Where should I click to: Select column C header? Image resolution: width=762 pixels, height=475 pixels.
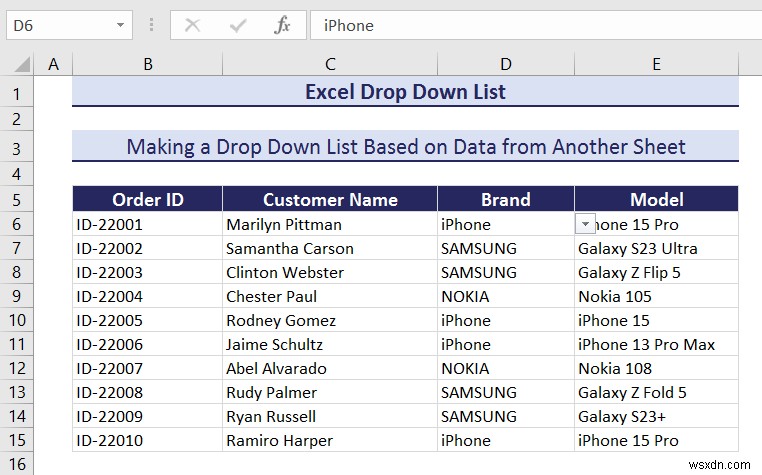[330, 64]
